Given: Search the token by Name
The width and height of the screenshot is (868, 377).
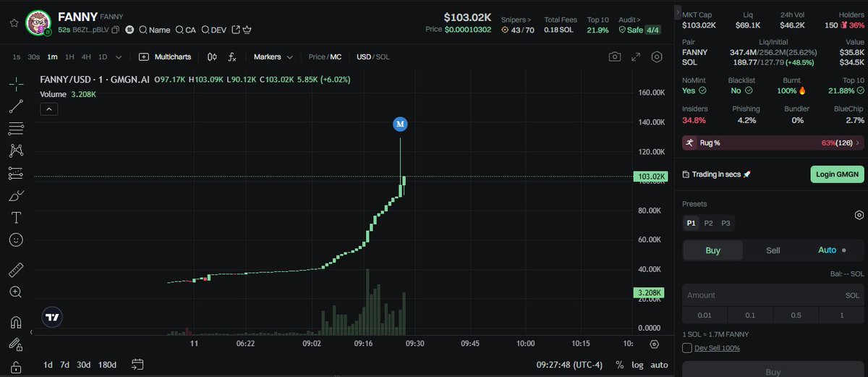Looking at the screenshot, I should [x=154, y=30].
